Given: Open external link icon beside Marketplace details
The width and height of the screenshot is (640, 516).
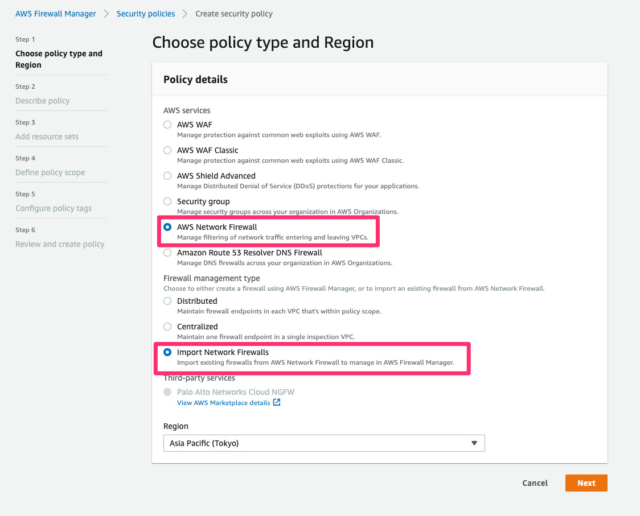Looking at the screenshot, I should point(276,403).
